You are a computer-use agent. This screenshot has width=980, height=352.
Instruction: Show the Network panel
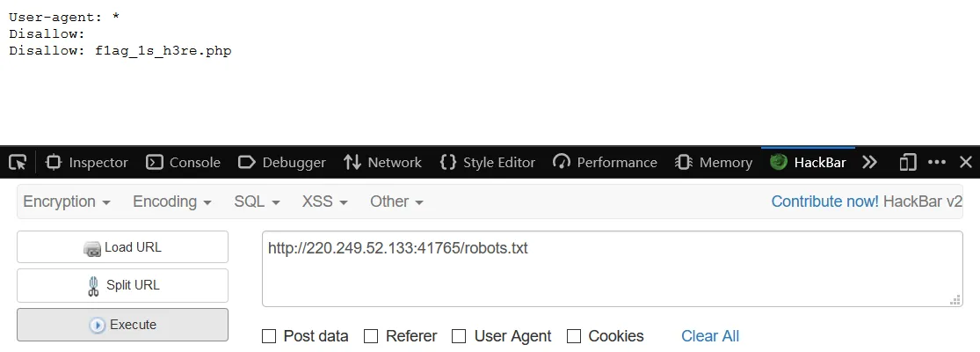coord(382,163)
